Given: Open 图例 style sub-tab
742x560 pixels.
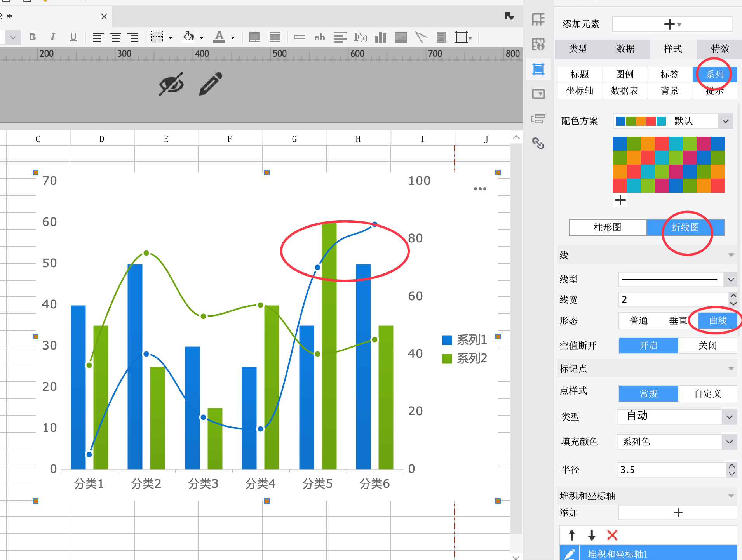Looking at the screenshot, I should [625, 75].
